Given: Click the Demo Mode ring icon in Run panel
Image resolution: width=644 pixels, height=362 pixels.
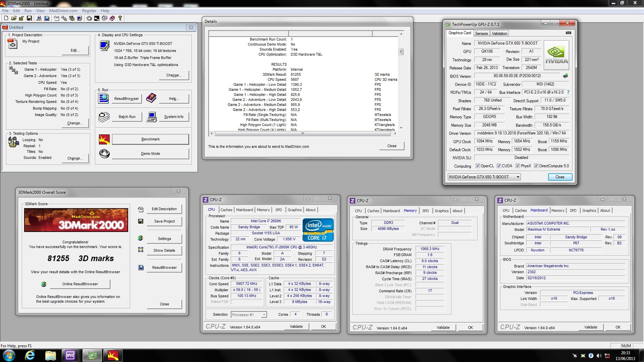Looking at the screenshot, I should click(x=104, y=154).
